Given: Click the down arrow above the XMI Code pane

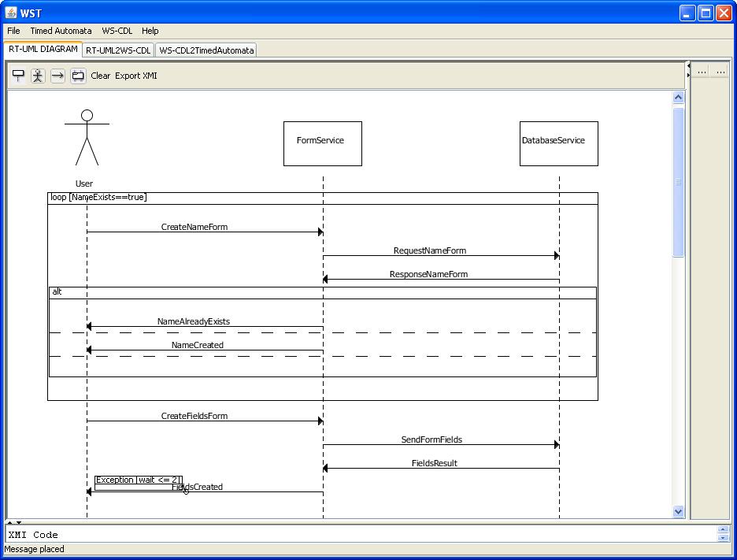Looking at the screenshot, I should click(19, 522).
